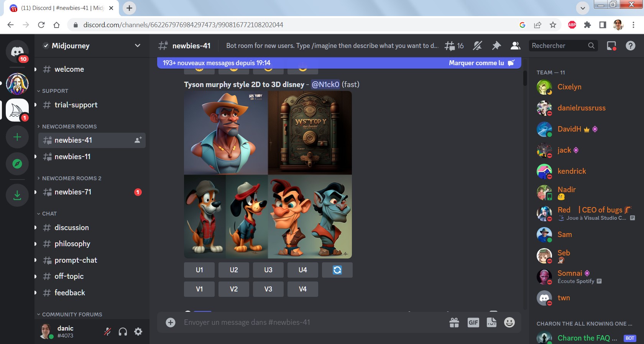This screenshot has height=344, width=644.
Task: Open the bearded wizard avatar server
Action: coord(17,84)
